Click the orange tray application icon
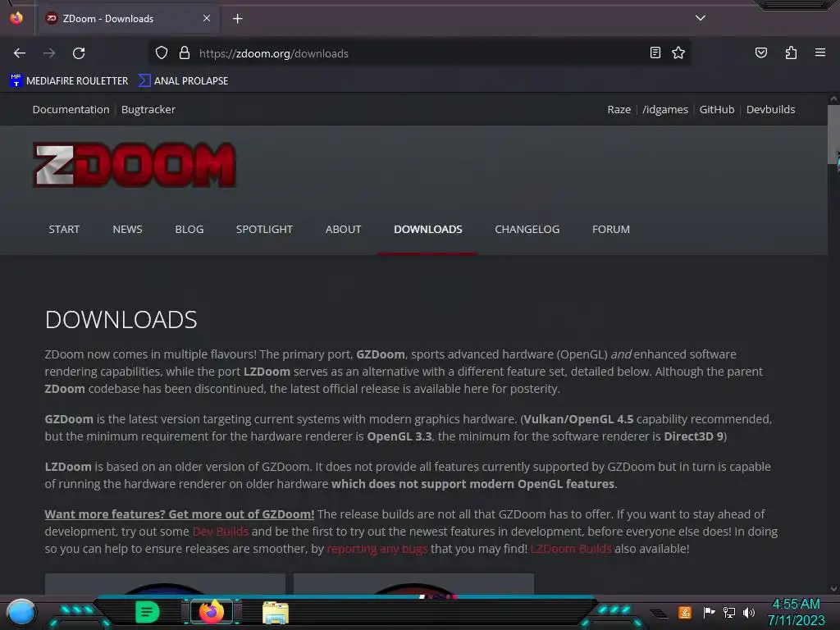The height and width of the screenshot is (630, 840). point(685,612)
